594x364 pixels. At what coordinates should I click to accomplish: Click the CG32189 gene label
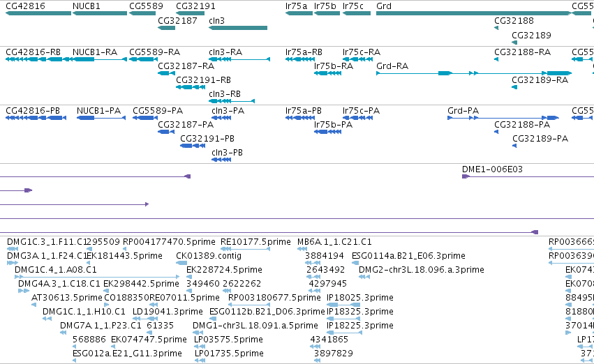531,35
